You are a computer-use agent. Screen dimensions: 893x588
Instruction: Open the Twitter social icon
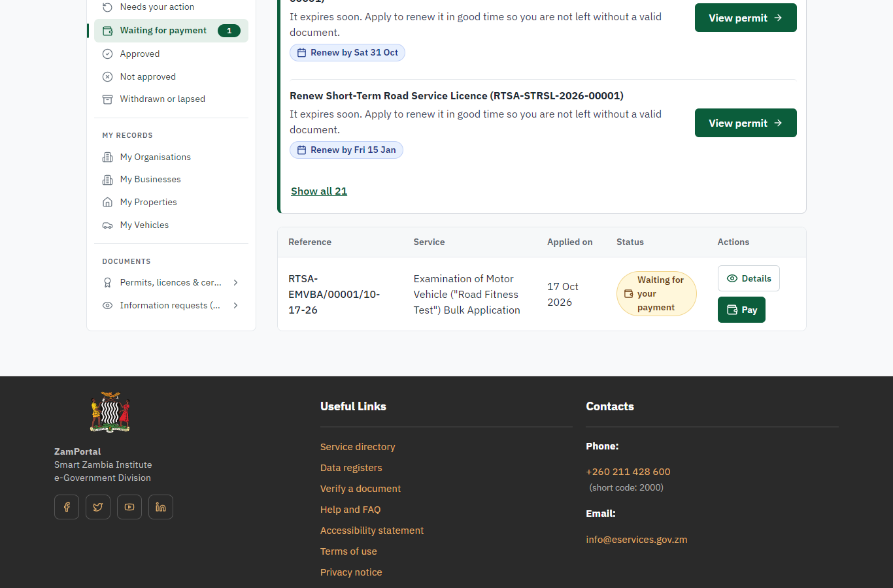tap(98, 507)
